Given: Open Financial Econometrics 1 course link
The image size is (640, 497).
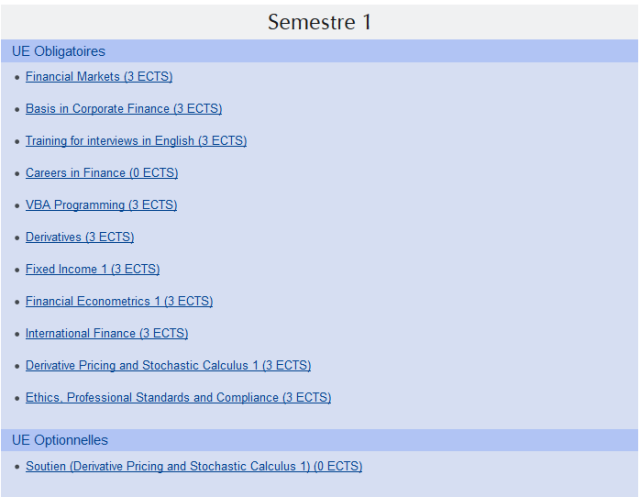Looking at the screenshot, I should pos(119,301).
